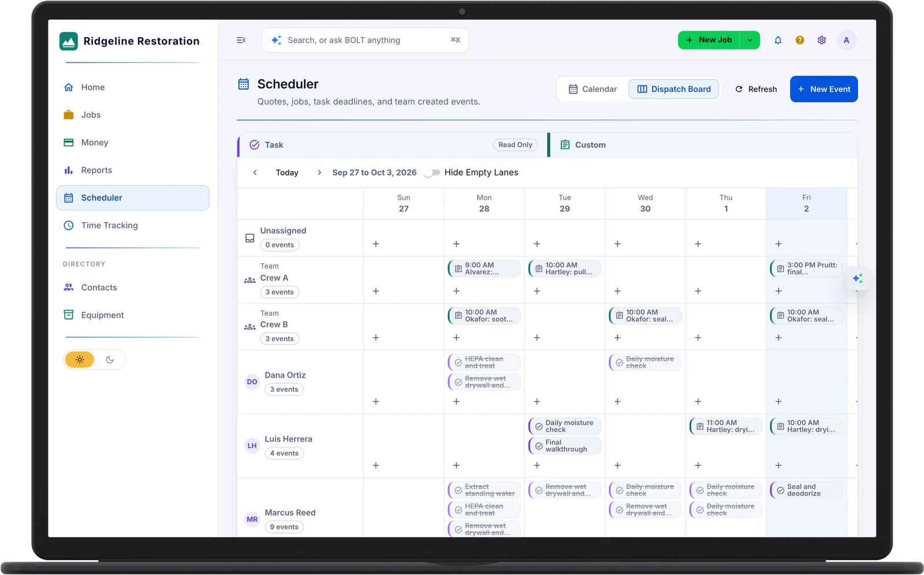The height and width of the screenshot is (575, 924).
Task: Add event for Luis Herrera on Mon 28
Action: point(456,465)
